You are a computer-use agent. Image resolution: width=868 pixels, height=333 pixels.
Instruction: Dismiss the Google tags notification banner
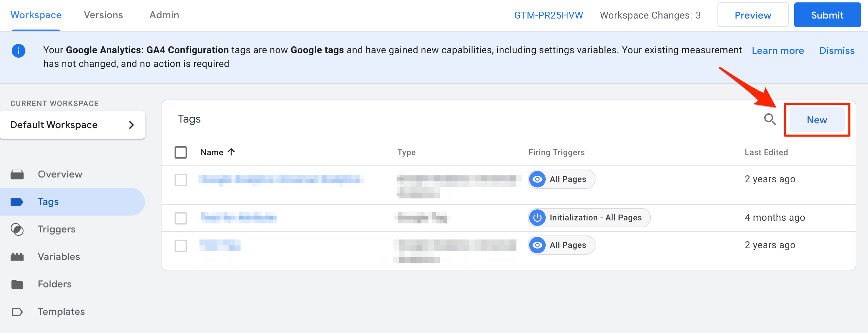coord(837,51)
